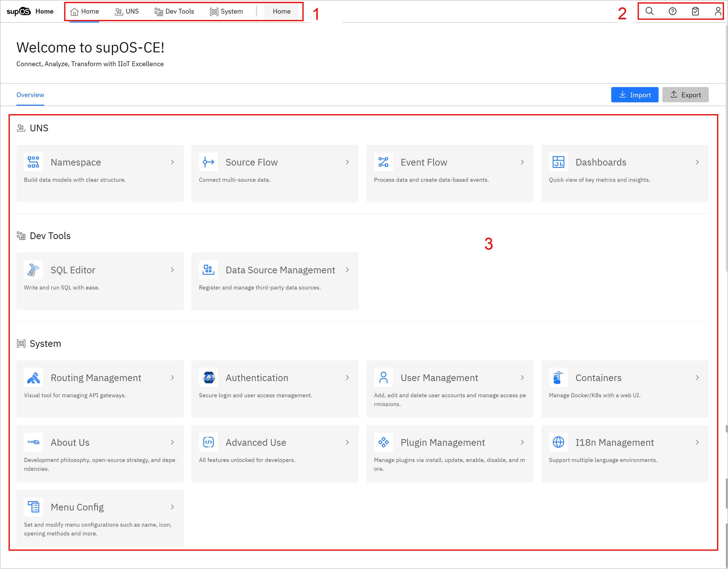The width and height of the screenshot is (728, 569).
Task: Expand the Event Flow card chevron
Action: coord(522,162)
